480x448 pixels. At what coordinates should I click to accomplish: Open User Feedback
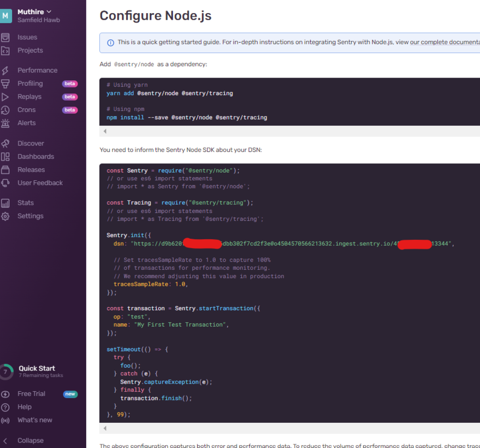[40, 183]
